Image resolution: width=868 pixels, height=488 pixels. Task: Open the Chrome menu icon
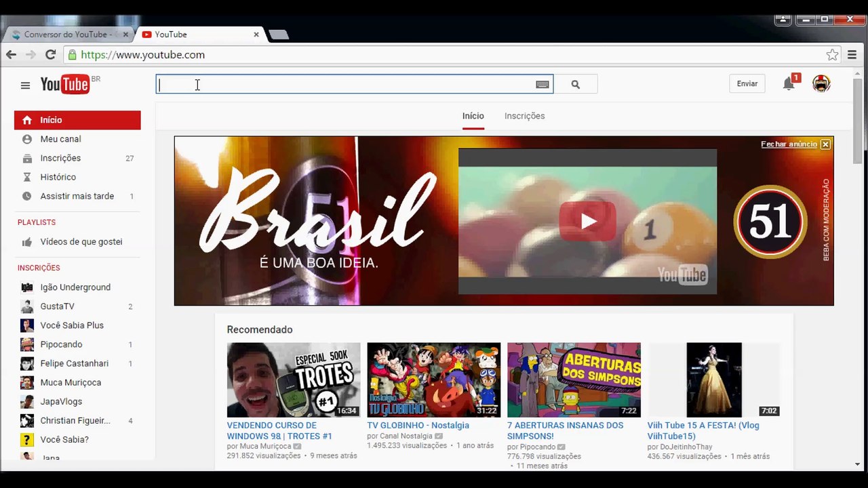[x=852, y=55]
